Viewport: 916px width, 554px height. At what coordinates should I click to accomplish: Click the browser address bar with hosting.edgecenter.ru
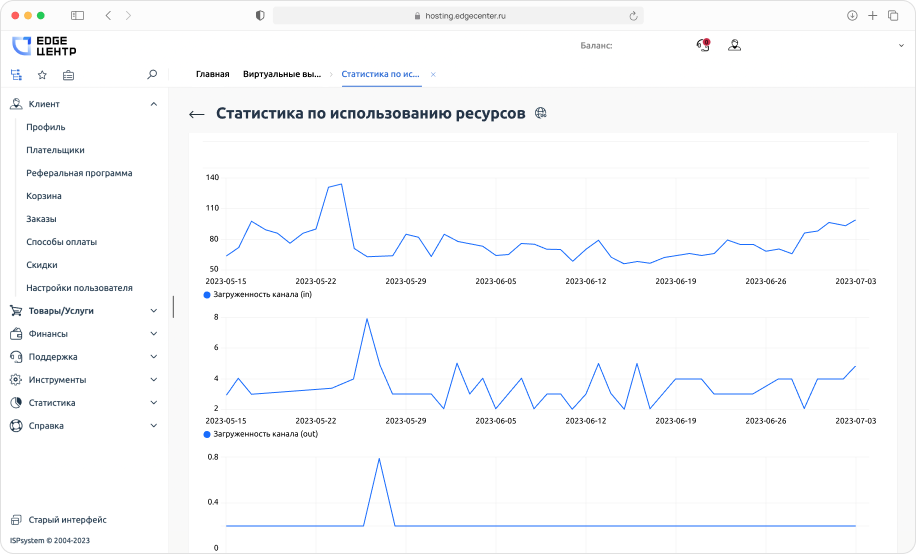point(457,16)
